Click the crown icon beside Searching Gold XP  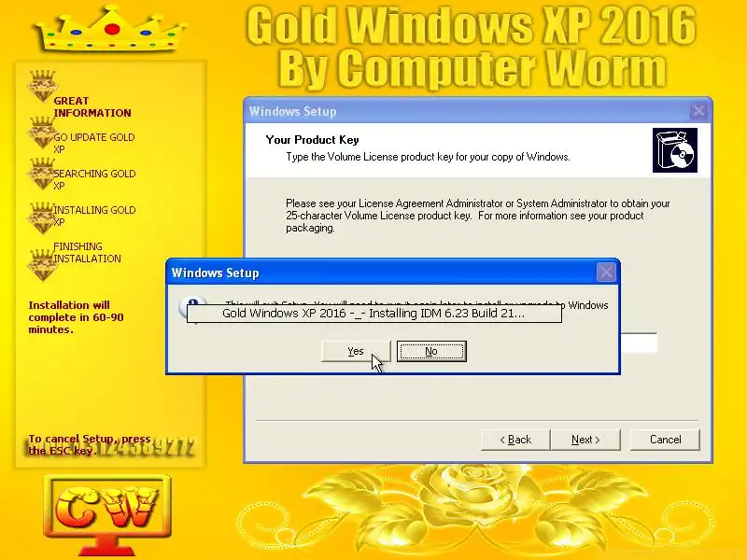coord(41,174)
